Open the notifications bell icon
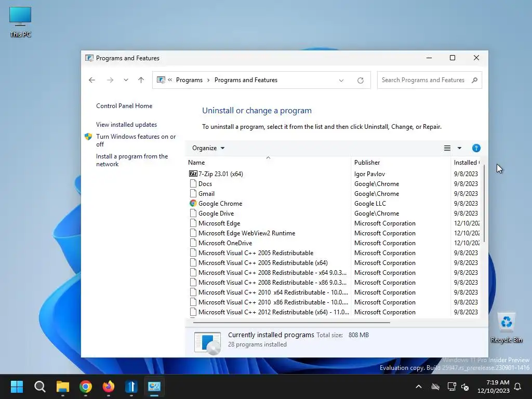The height and width of the screenshot is (399, 532). pyautogui.click(x=518, y=387)
